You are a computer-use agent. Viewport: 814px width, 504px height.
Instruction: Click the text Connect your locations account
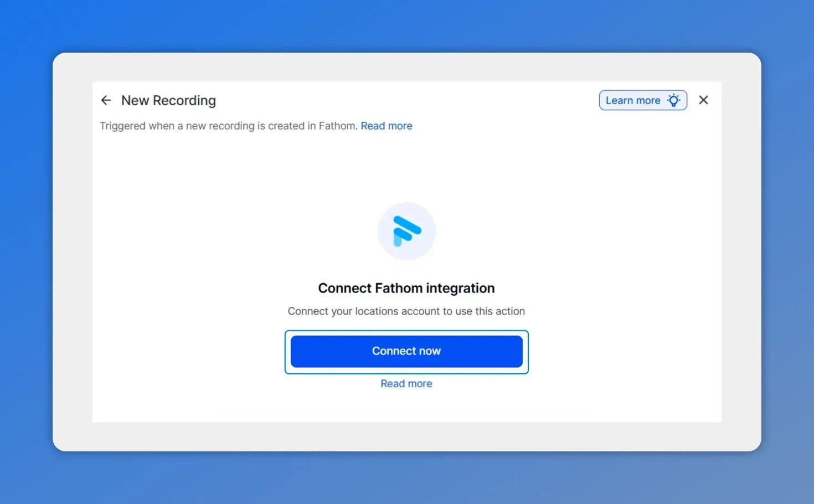pos(406,311)
